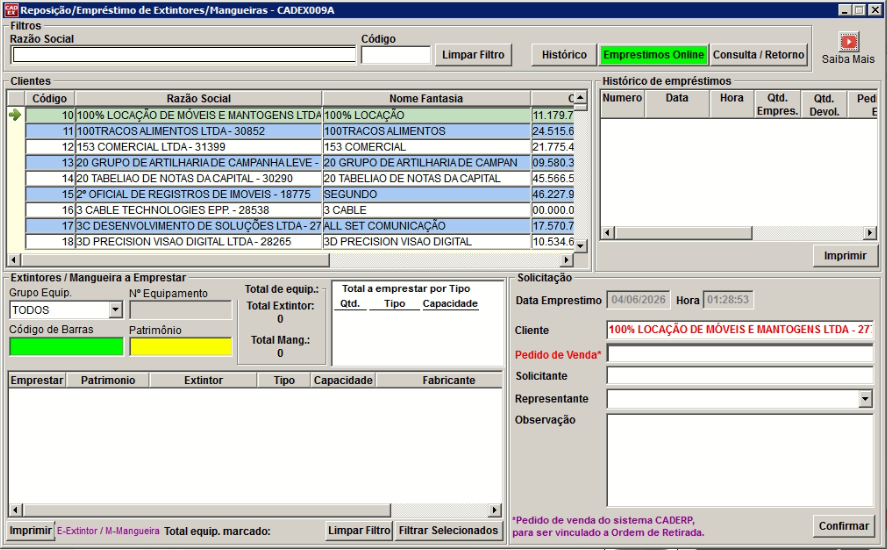Image resolution: width=887 pixels, height=550 pixels.
Task: Click the green Código de Barras field
Action: [x=66, y=346]
